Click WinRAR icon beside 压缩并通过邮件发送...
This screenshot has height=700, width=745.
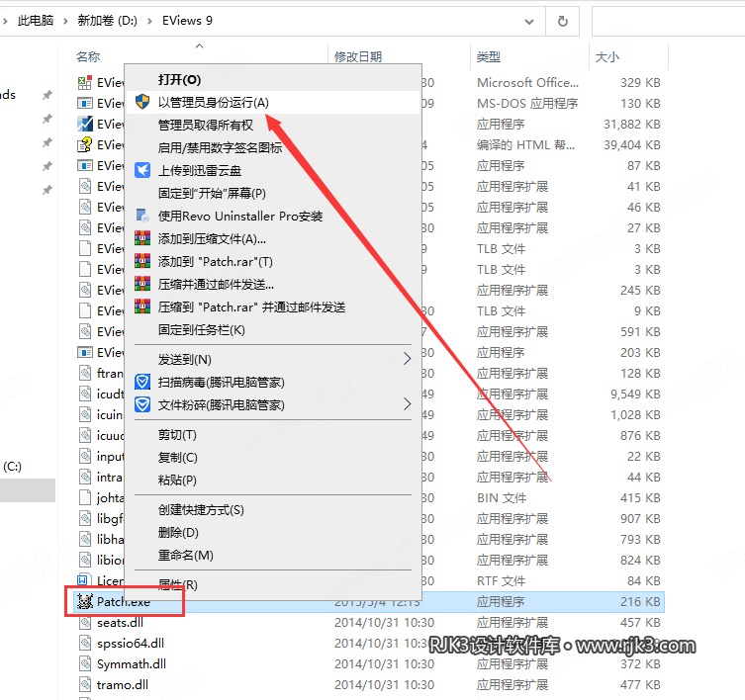142,284
